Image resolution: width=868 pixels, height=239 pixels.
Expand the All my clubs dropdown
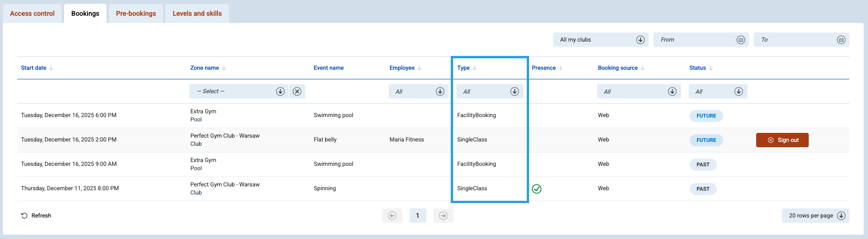click(640, 40)
